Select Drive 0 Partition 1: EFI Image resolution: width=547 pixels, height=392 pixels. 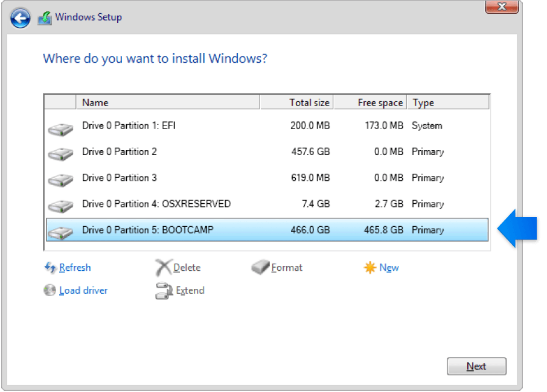(x=267, y=125)
